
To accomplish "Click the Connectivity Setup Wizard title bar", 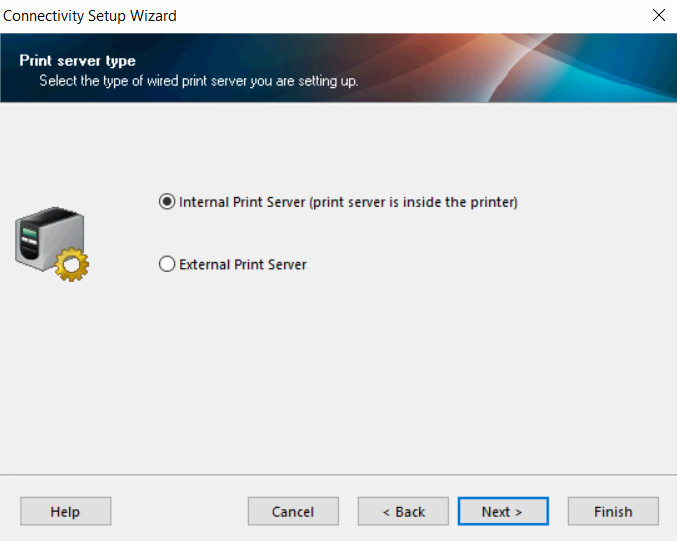I will coord(300,15).
